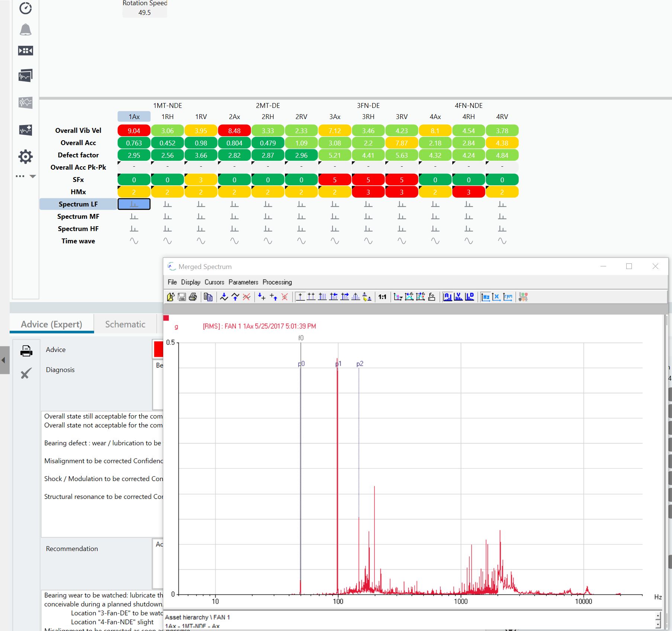672x631 pixels.
Task: Expand the sidebar overflow dropdown arrow
Action: (x=33, y=176)
